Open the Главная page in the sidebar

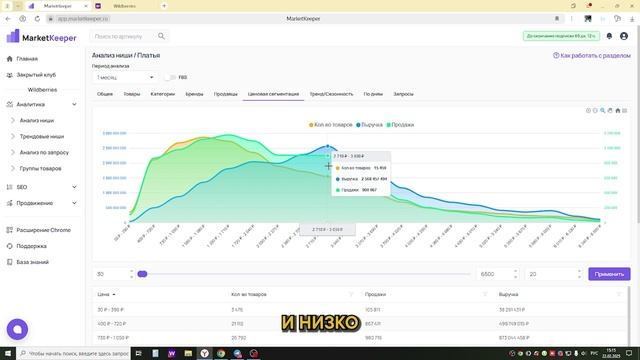click(x=27, y=59)
